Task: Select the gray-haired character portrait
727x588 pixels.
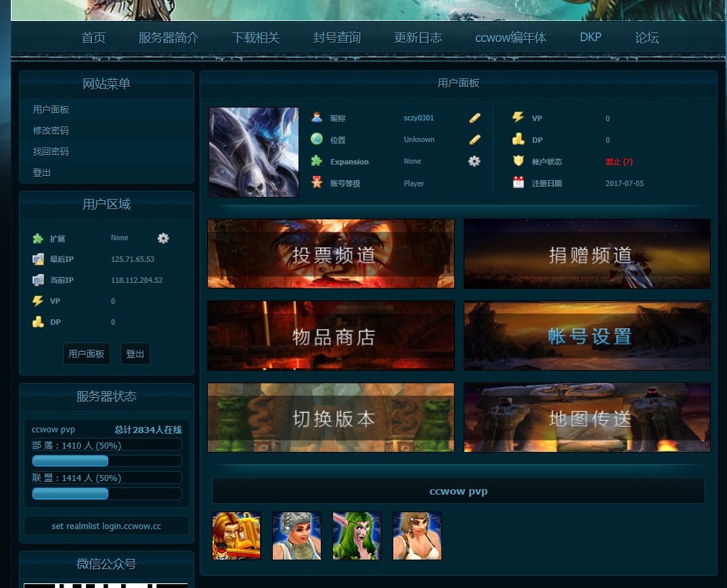Action: (296, 536)
